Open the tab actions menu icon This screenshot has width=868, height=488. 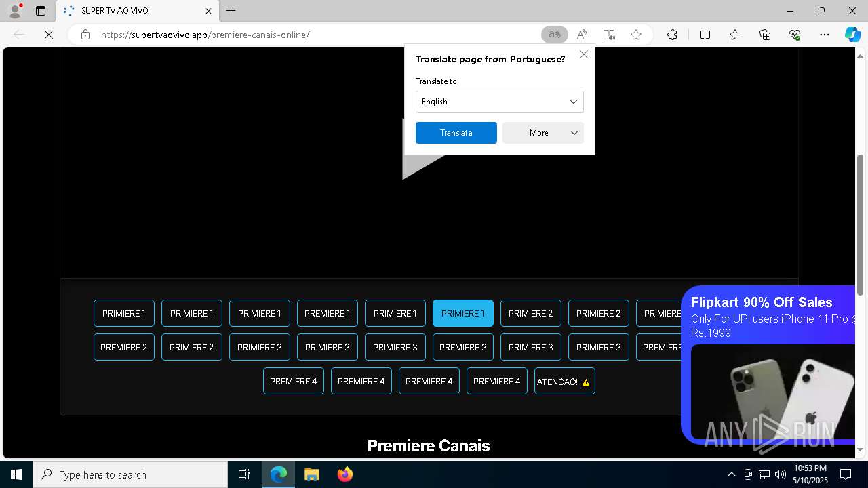coord(41,11)
